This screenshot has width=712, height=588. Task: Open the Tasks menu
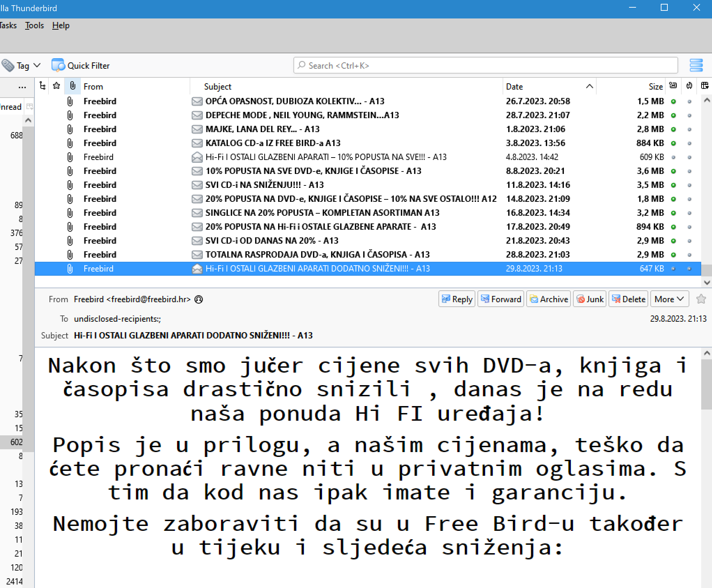point(8,25)
